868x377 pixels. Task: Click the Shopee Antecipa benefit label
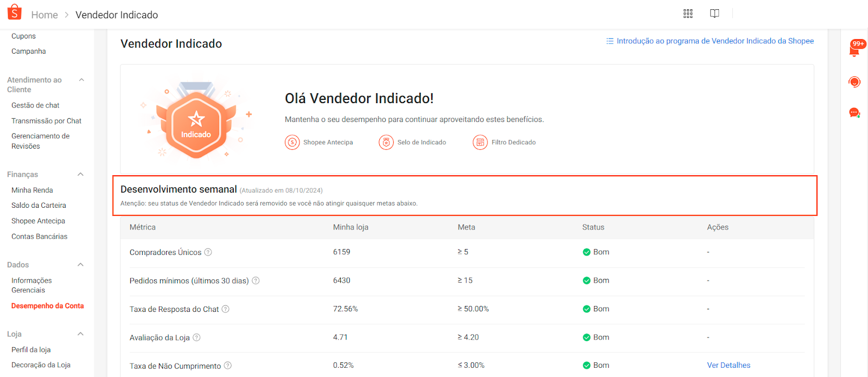tap(328, 142)
